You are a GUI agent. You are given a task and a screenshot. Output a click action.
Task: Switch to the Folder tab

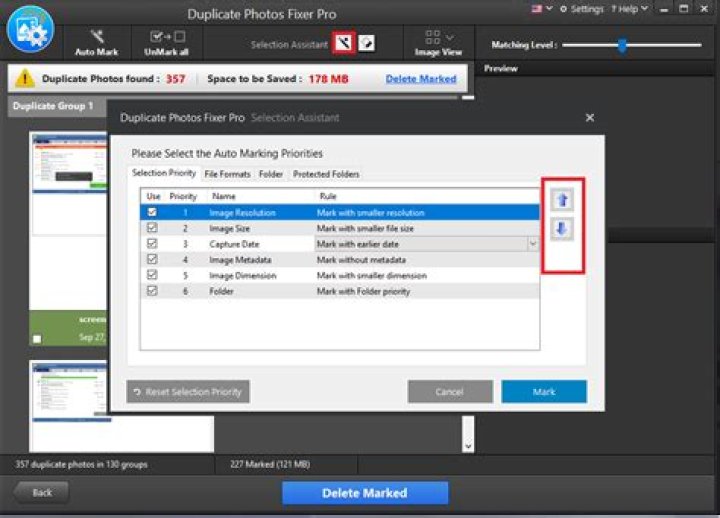(x=271, y=174)
